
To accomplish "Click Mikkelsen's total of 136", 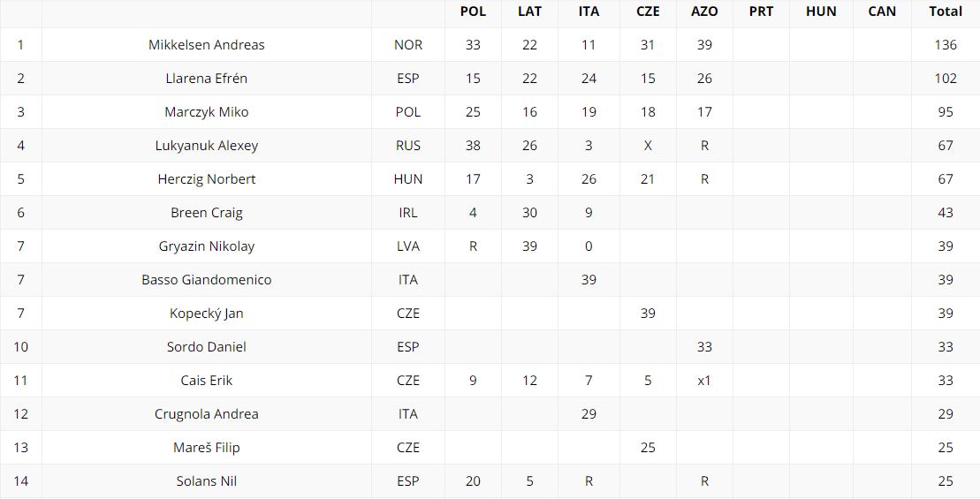I will point(946,45).
